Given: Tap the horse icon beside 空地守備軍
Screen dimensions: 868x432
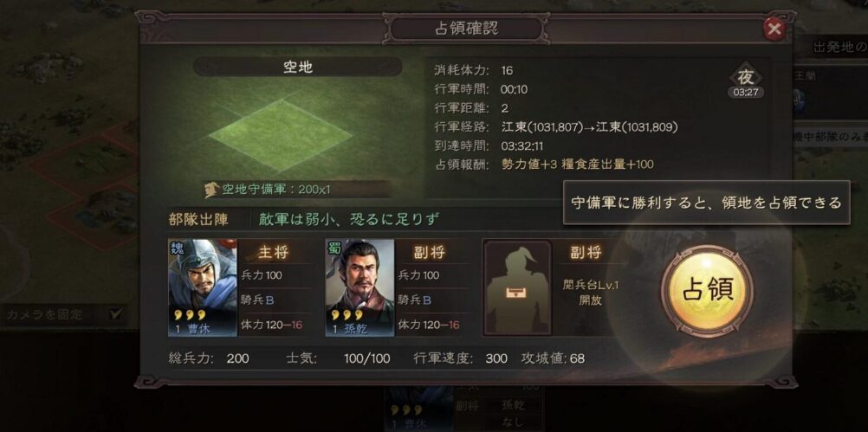Looking at the screenshot, I should coord(211,190).
